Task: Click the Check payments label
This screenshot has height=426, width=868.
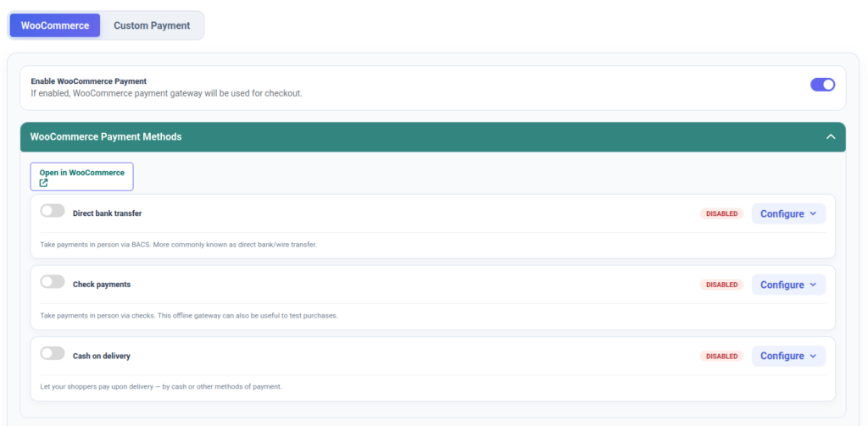Action: (102, 285)
